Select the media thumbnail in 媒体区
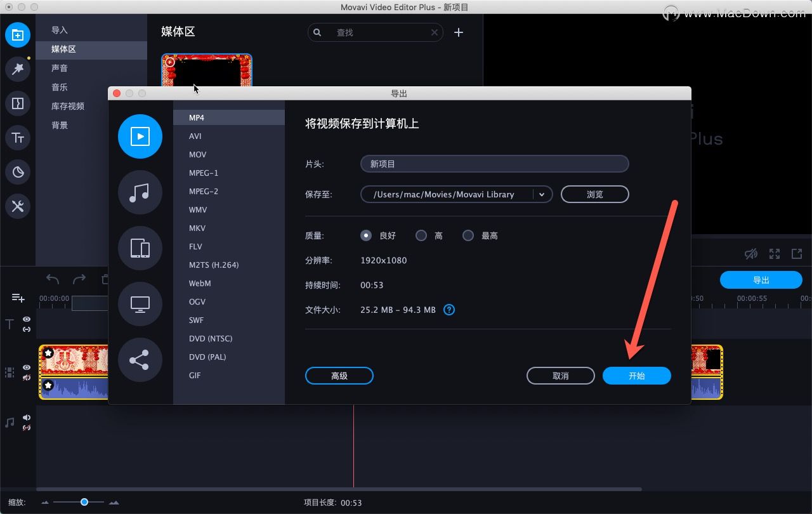 (x=207, y=70)
